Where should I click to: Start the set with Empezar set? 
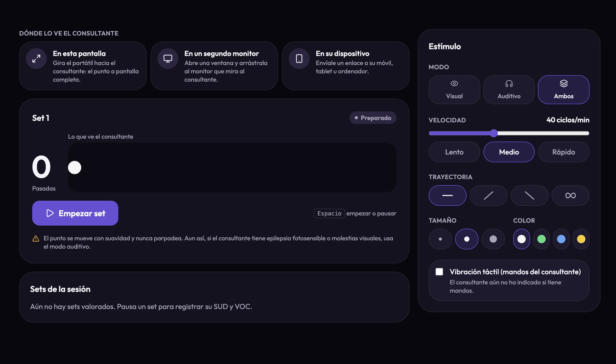[x=75, y=213]
